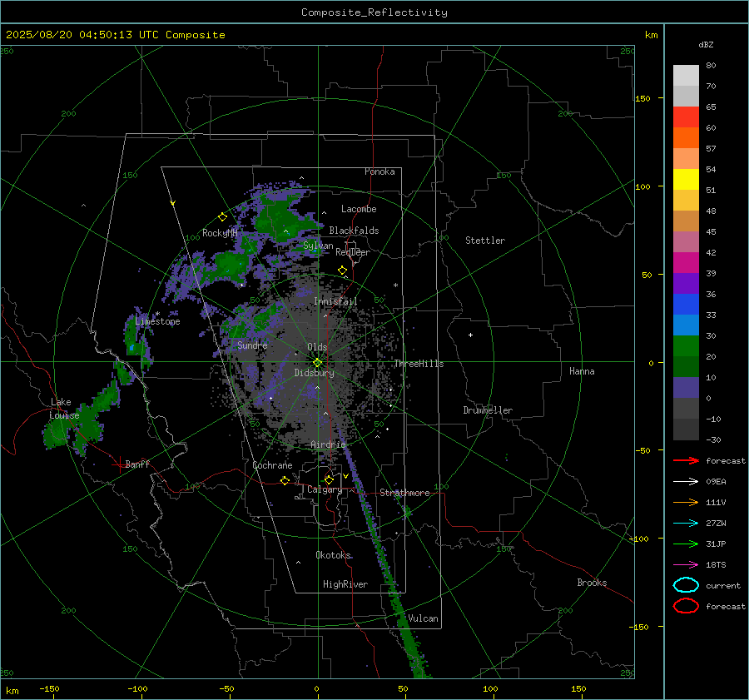Click the yellow 54 dBZ color swatch
Viewport: 749px width, 700px height.
686,179
